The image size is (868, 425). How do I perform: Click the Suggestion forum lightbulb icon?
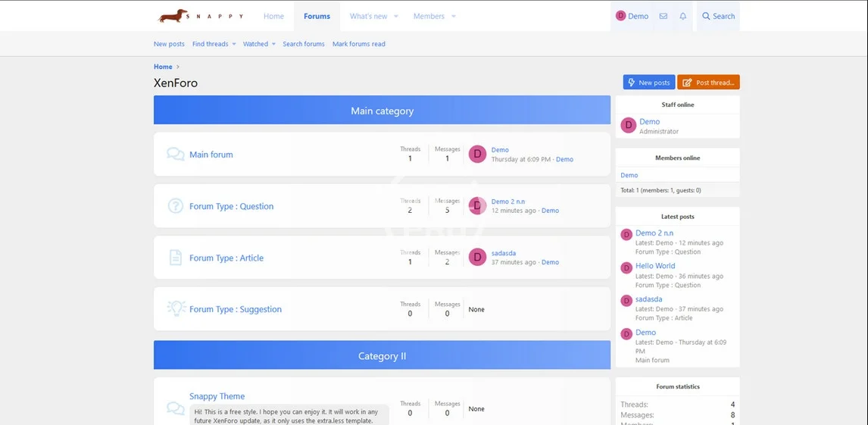176,309
